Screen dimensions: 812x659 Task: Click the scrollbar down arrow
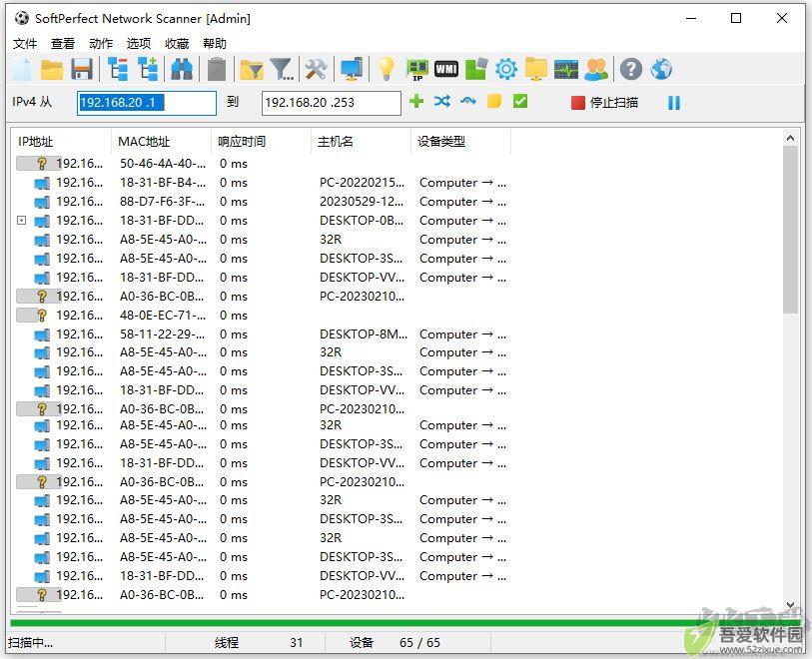click(790, 604)
